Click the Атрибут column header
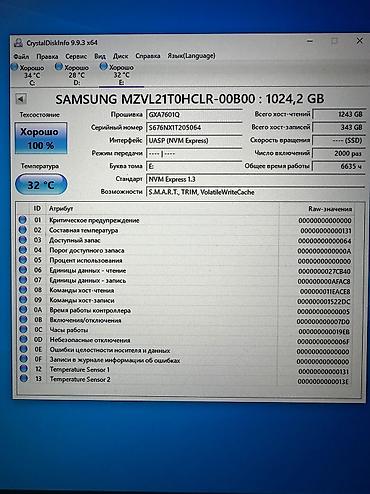370x494 pixels. click(61, 209)
